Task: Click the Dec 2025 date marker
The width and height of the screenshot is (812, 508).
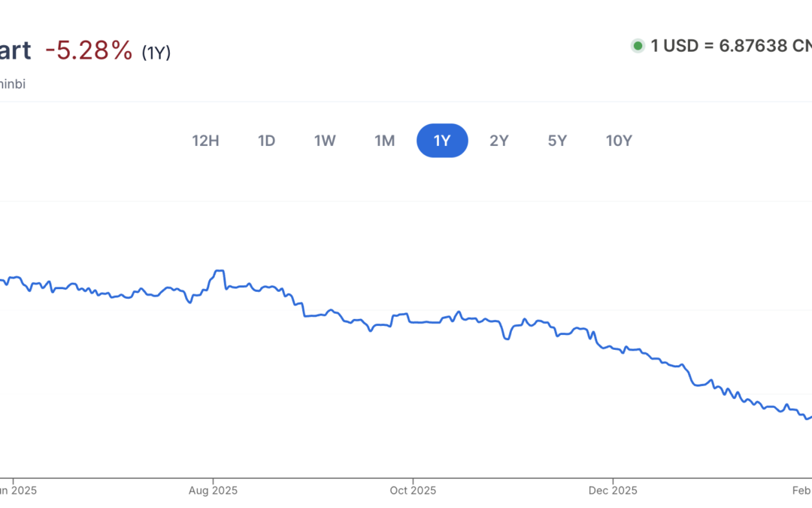Action: coord(612,490)
